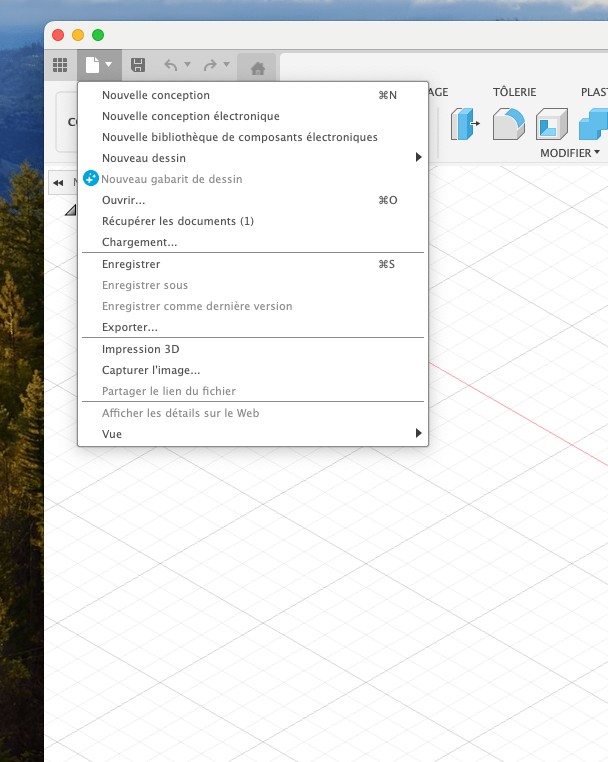Switch to the TÔLERIE ribbon tab
608x762 pixels.
click(514, 92)
